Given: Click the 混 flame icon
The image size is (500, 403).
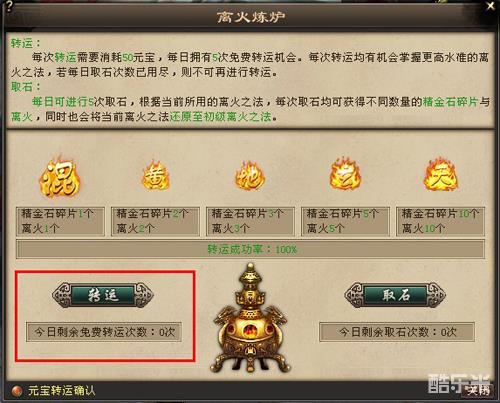Looking at the screenshot, I should (x=60, y=177).
